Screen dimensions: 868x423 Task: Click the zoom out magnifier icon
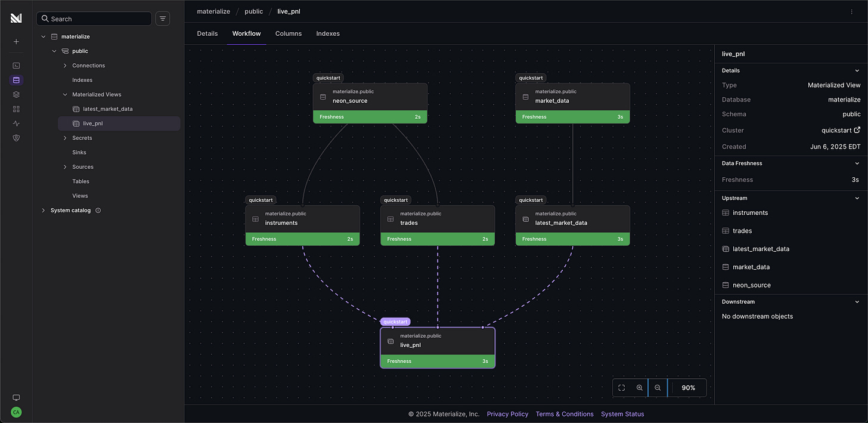point(658,388)
